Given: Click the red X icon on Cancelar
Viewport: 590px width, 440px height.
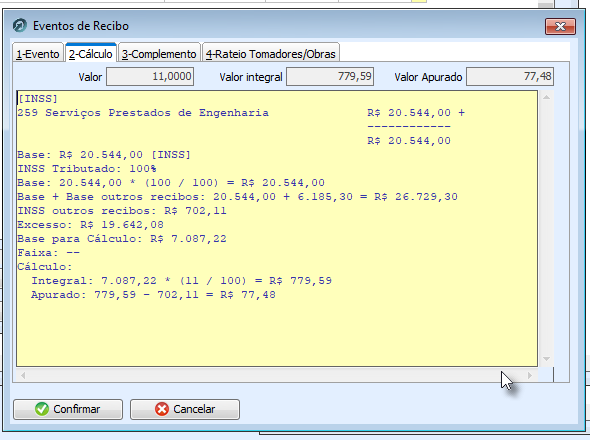Looking at the screenshot, I should coord(162,409).
